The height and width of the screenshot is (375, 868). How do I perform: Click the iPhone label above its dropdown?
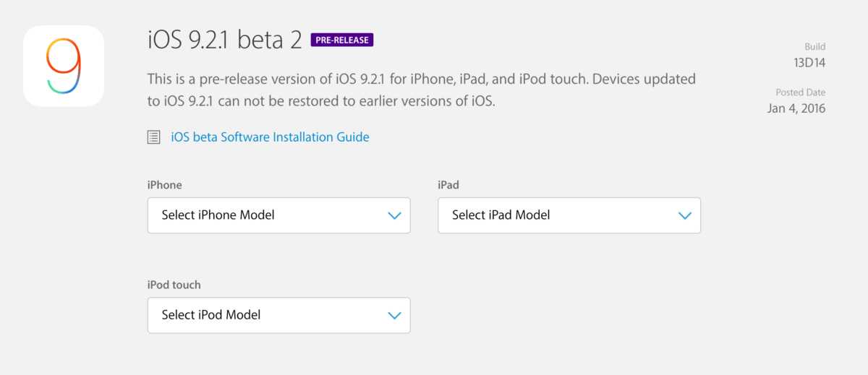[164, 185]
